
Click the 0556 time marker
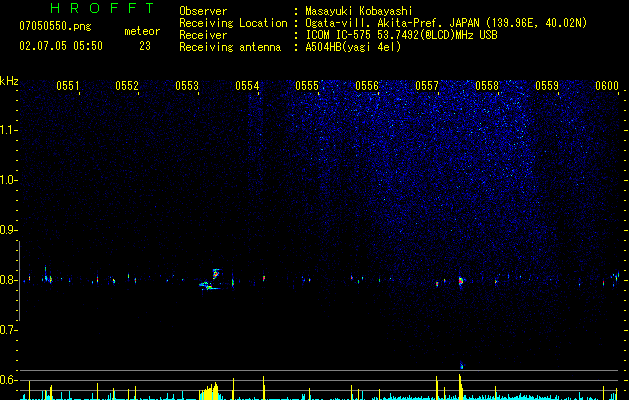point(367,86)
